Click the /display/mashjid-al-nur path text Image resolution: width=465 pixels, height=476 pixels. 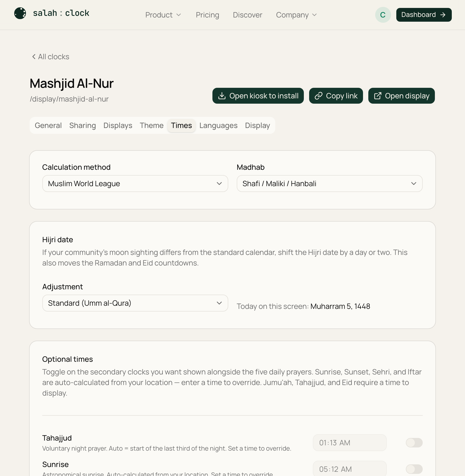[69, 99]
